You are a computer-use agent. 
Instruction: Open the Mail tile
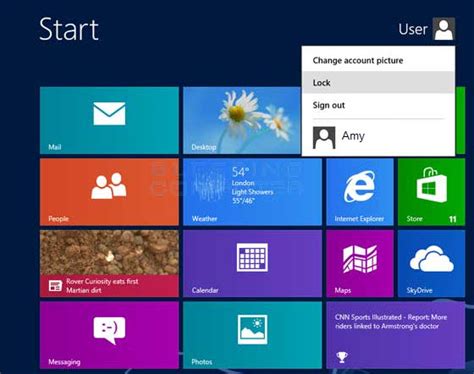click(x=109, y=120)
